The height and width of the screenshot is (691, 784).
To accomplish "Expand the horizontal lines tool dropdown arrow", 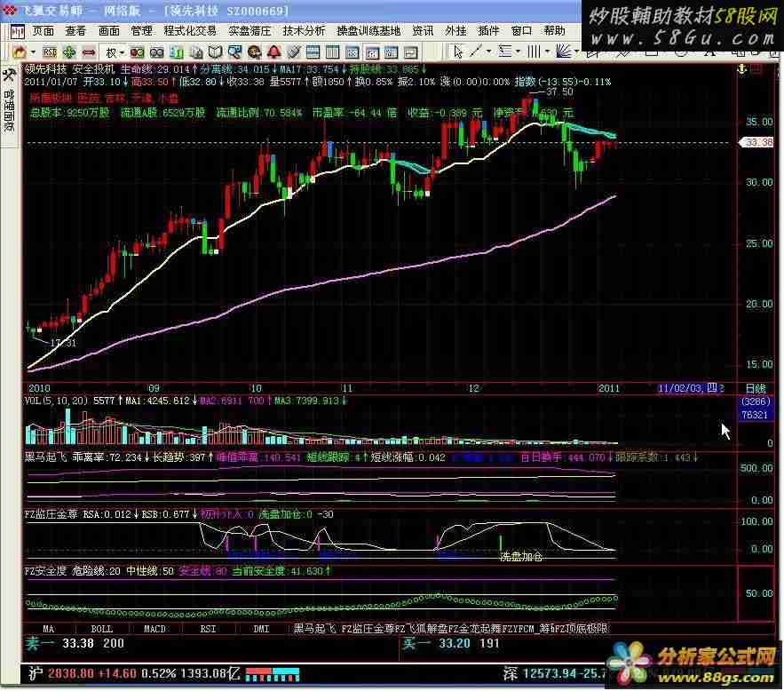I will 518,52.
